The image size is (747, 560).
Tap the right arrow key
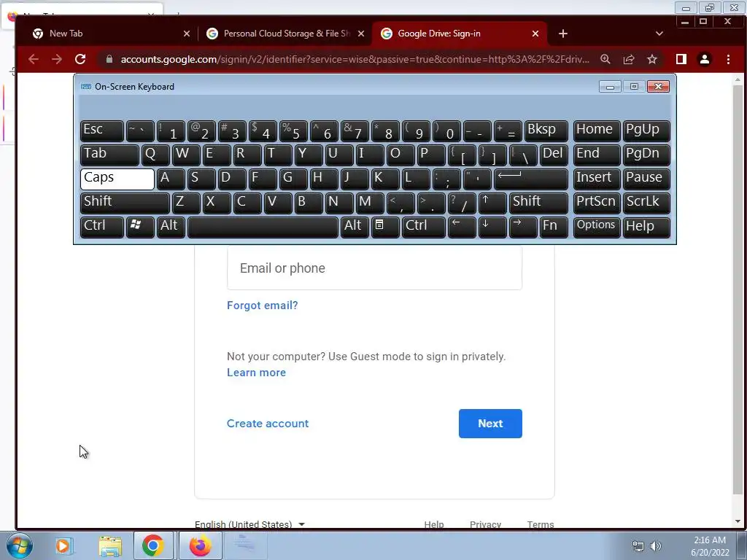pos(523,227)
